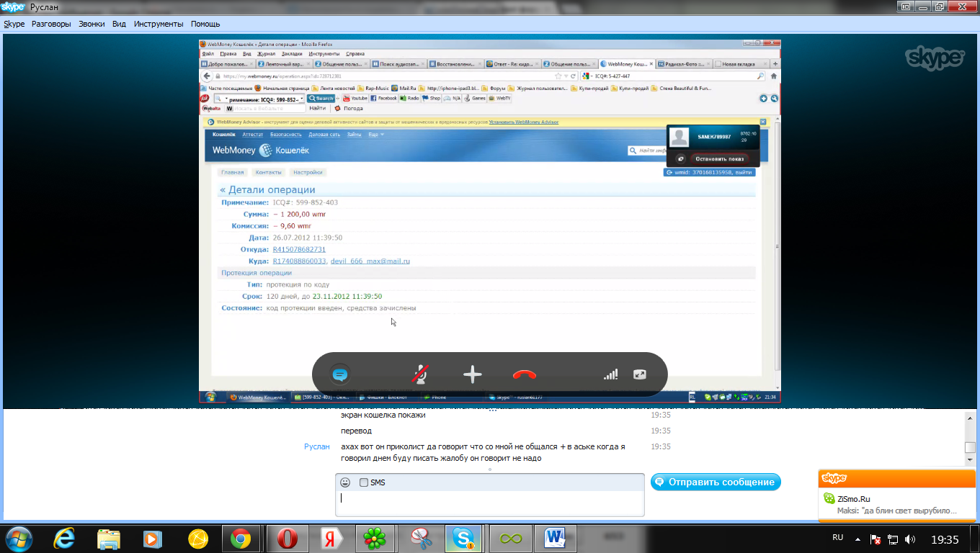
Task: Open shared R174088860033 wallet link
Action: point(299,261)
